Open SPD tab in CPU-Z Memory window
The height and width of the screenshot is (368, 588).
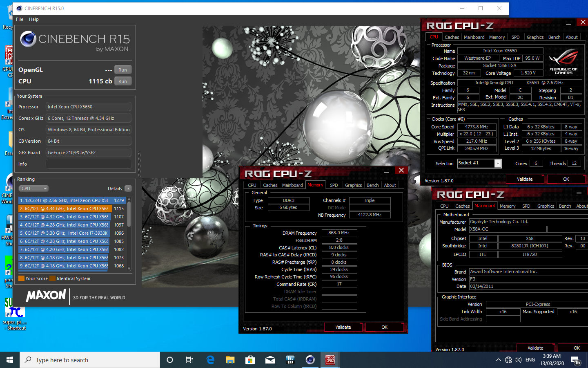(334, 185)
